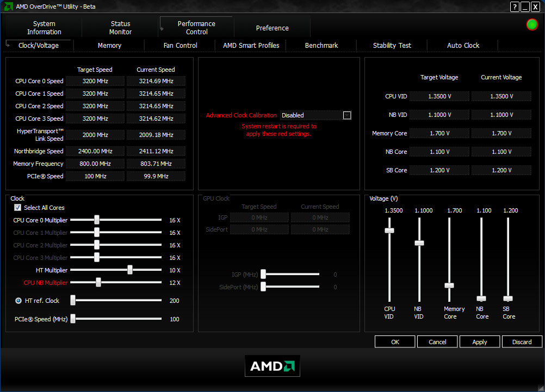Viewport: 545px width, 392px height.
Task: Click the NB VID voltage slider handle
Action: click(419, 243)
